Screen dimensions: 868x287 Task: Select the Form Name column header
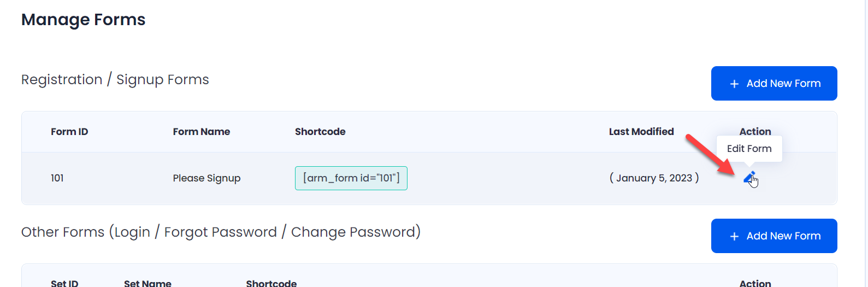(202, 132)
